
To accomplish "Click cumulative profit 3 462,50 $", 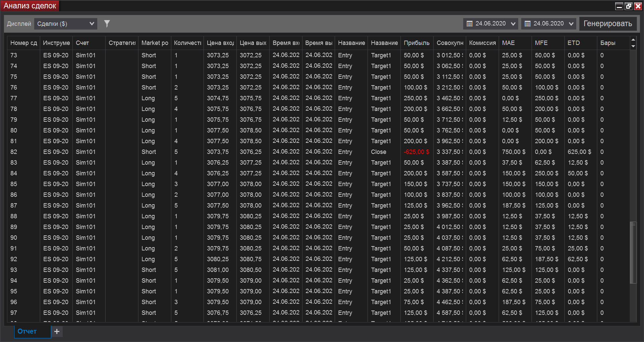I will 450,98.
